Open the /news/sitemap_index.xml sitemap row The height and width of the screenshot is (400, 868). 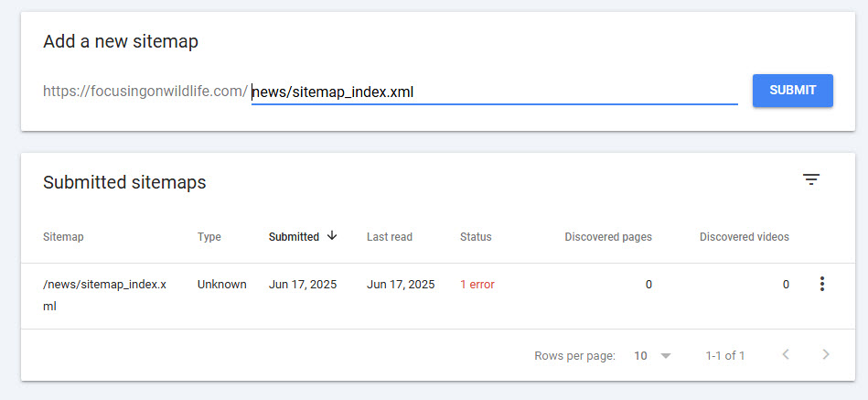click(x=438, y=296)
